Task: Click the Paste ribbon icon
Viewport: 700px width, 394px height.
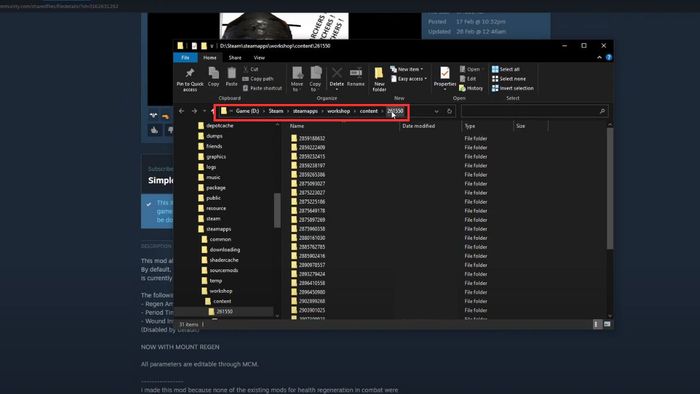Action: [x=231, y=76]
